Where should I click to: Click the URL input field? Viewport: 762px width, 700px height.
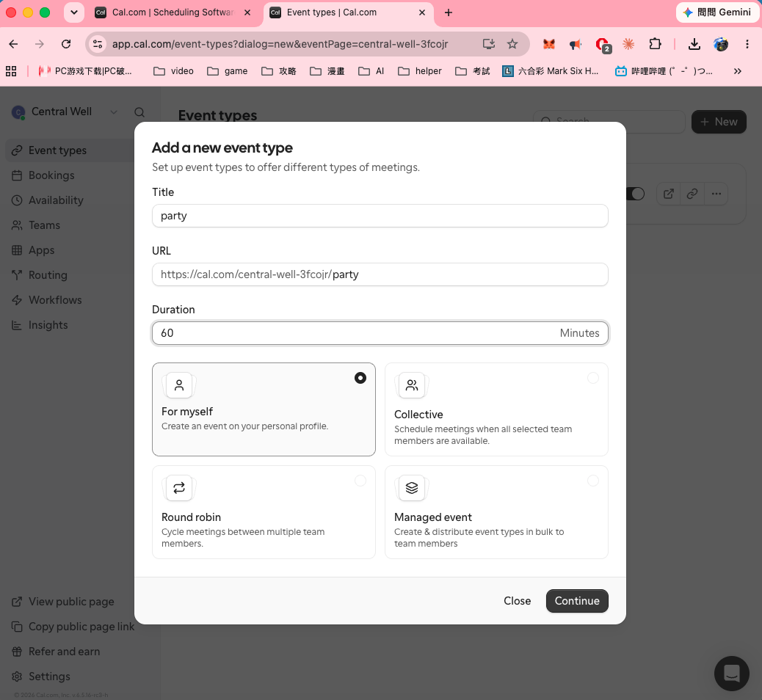380,274
